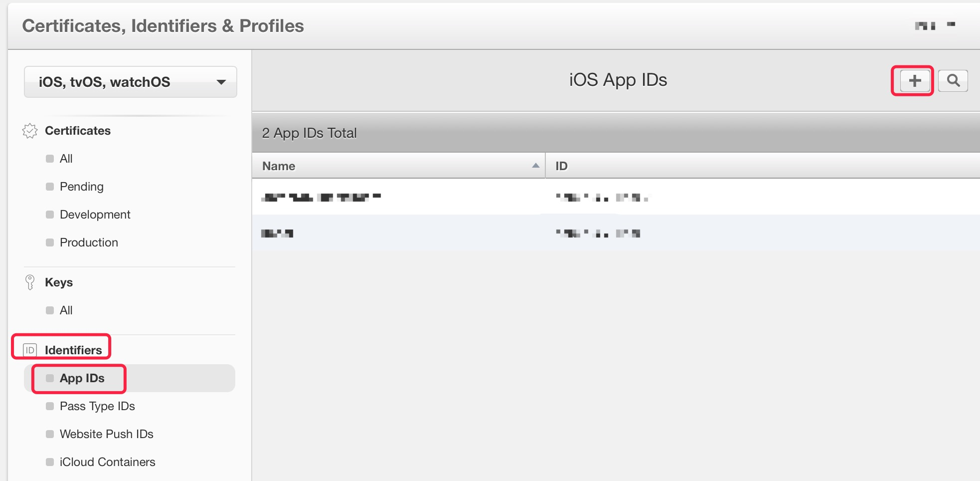Viewport: 980px width, 481px height.
Task: Click the Identifiers ID icon
Action: (x=30, y=350)
